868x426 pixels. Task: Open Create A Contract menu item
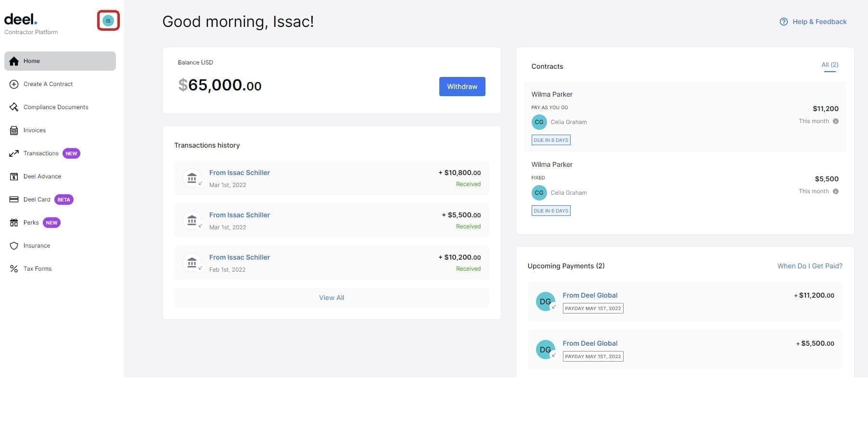60,84
